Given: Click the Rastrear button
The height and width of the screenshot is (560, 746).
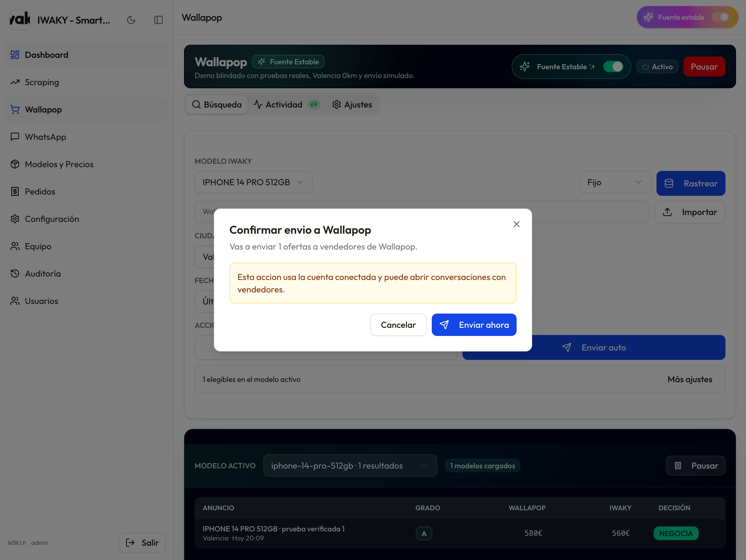Looking at the screenshot, I should point(691,183).
